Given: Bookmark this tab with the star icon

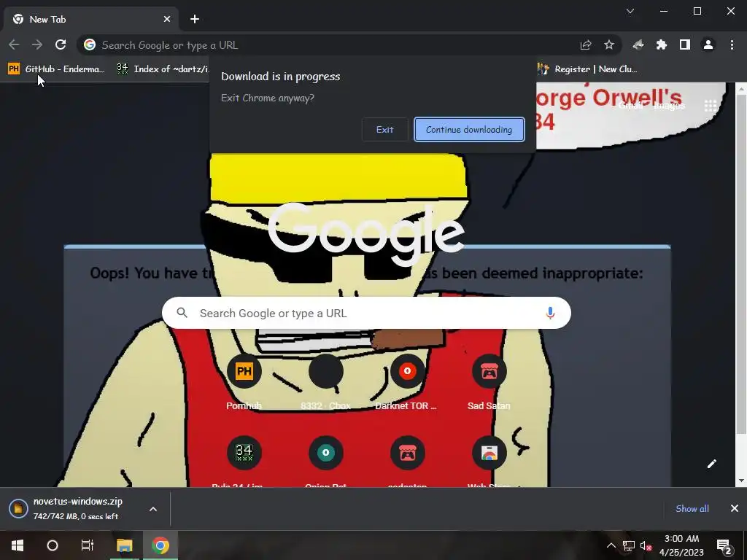Looking at the screenshot, I should 609,44.
